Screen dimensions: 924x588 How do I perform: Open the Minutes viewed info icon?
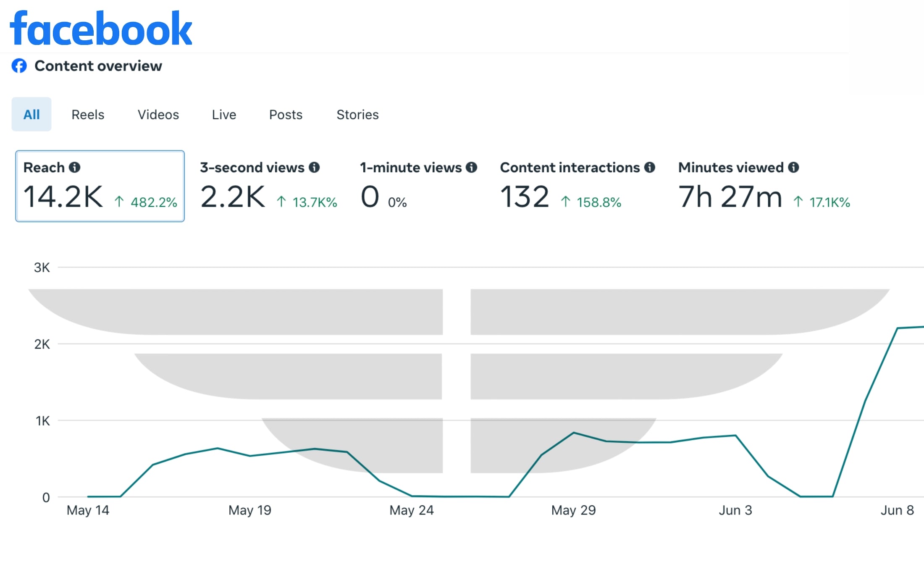tap(793, 167)
